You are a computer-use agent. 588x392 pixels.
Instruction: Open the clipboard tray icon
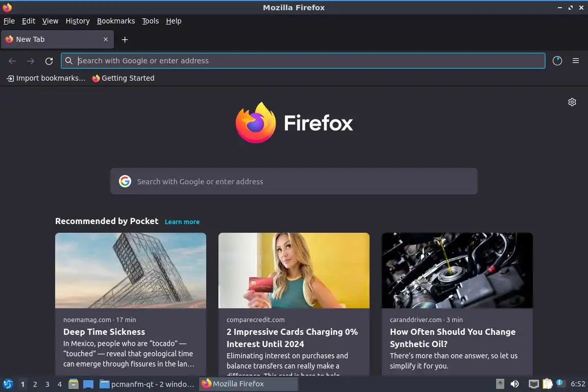[548, 384]
